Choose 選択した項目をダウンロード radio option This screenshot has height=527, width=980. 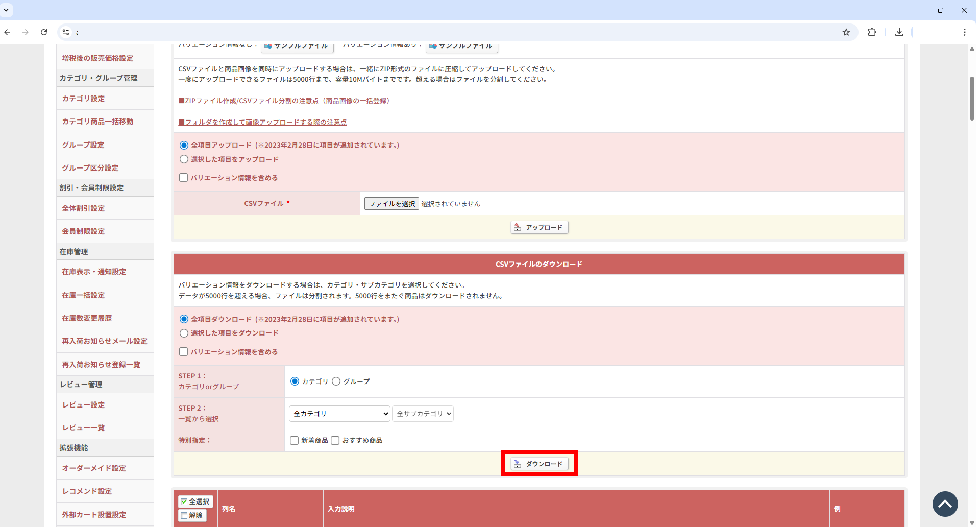point(184,333)
